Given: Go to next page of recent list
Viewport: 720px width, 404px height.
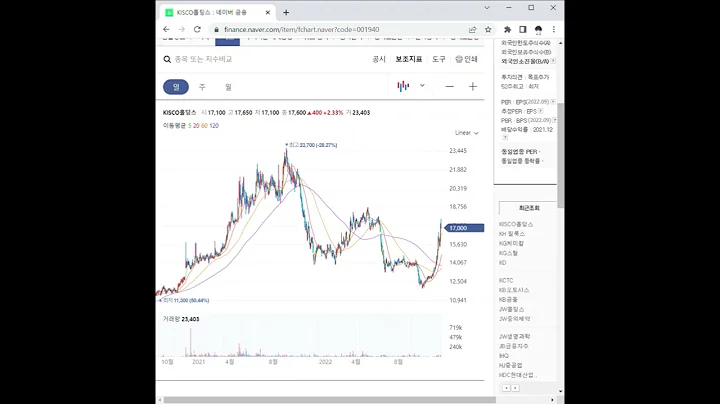Looking at the screenshot, I should [515, 388].
